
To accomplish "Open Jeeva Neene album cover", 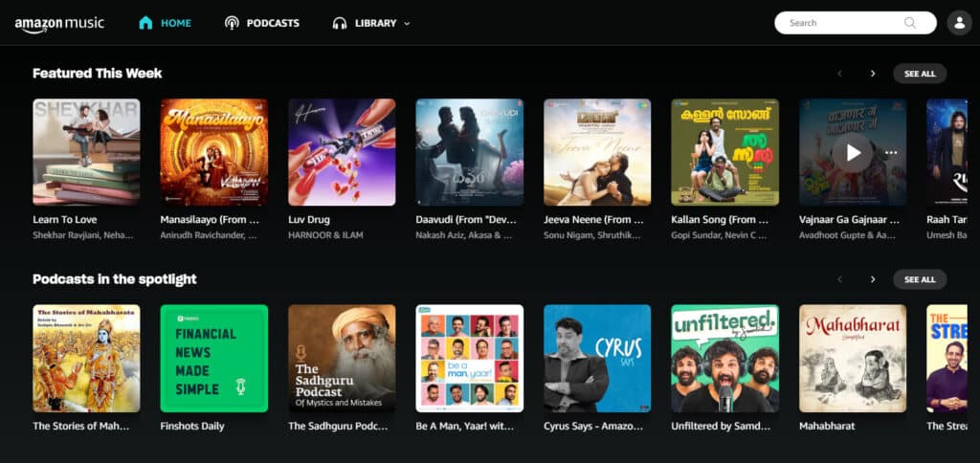I will 597,152.
